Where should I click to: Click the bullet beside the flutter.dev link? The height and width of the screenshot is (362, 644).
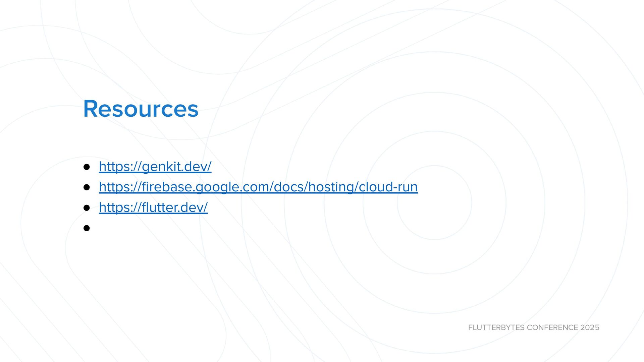(87, 208)
